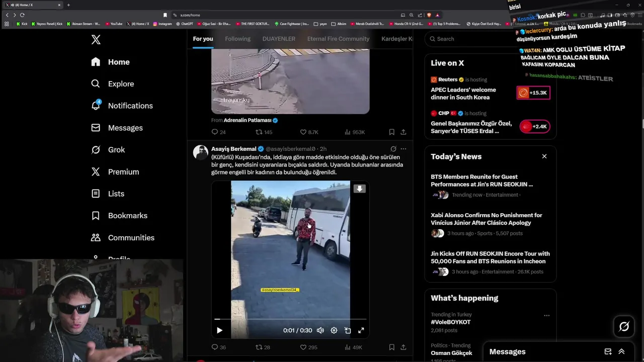Open the floating Grok button
Screen dimensions: 644x362
(624, 327)
